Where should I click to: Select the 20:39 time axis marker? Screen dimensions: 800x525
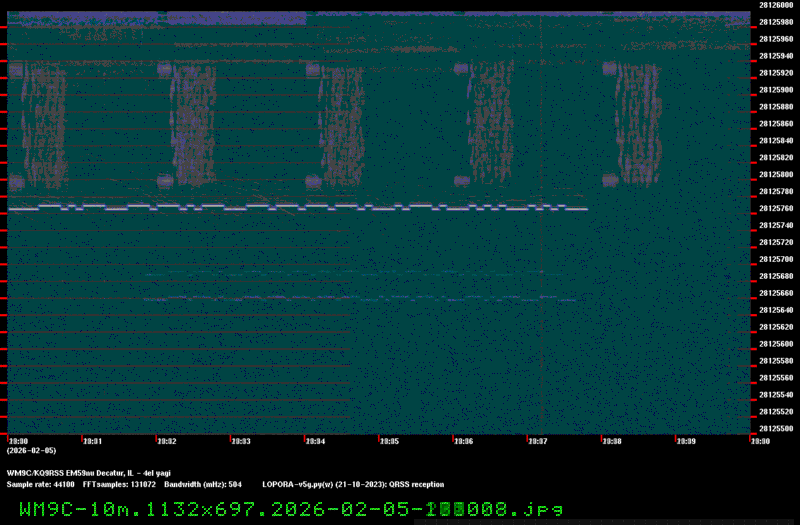[686, 441]
